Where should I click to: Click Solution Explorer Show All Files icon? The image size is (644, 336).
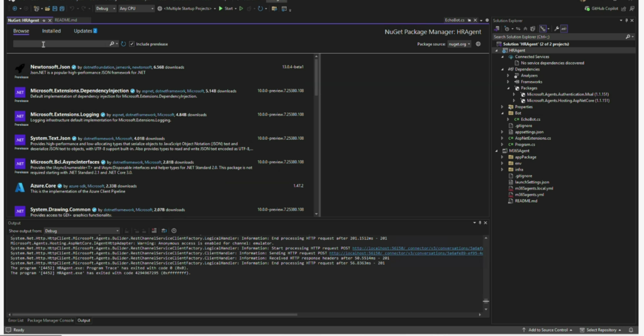click(533, 29)
